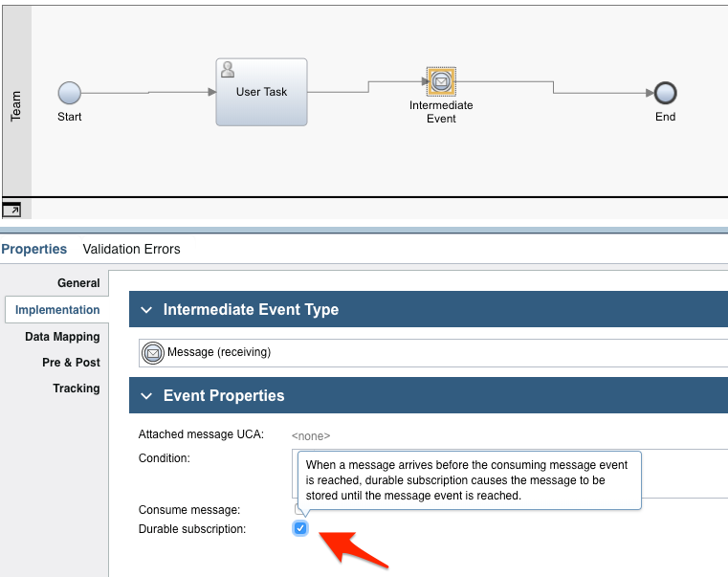Select the Start event circle
Image resolution: width=728 pixels, height=577 pixels.
(69, 93)
